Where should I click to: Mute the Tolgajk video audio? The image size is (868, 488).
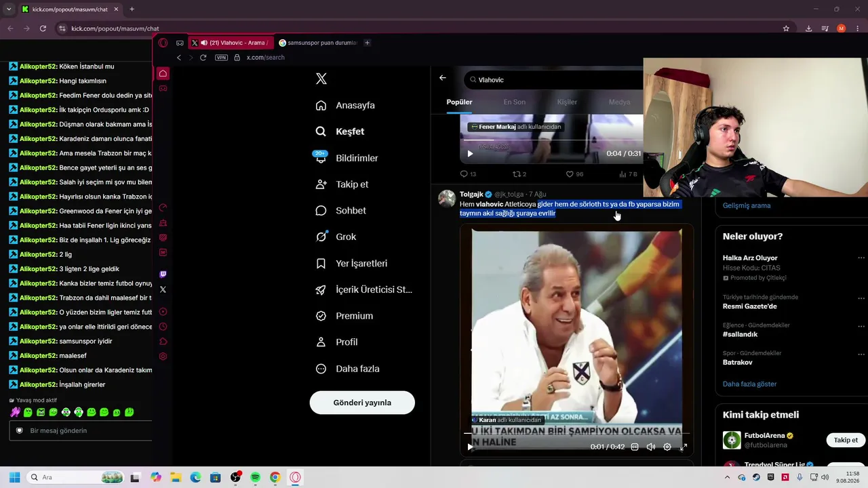651,447
